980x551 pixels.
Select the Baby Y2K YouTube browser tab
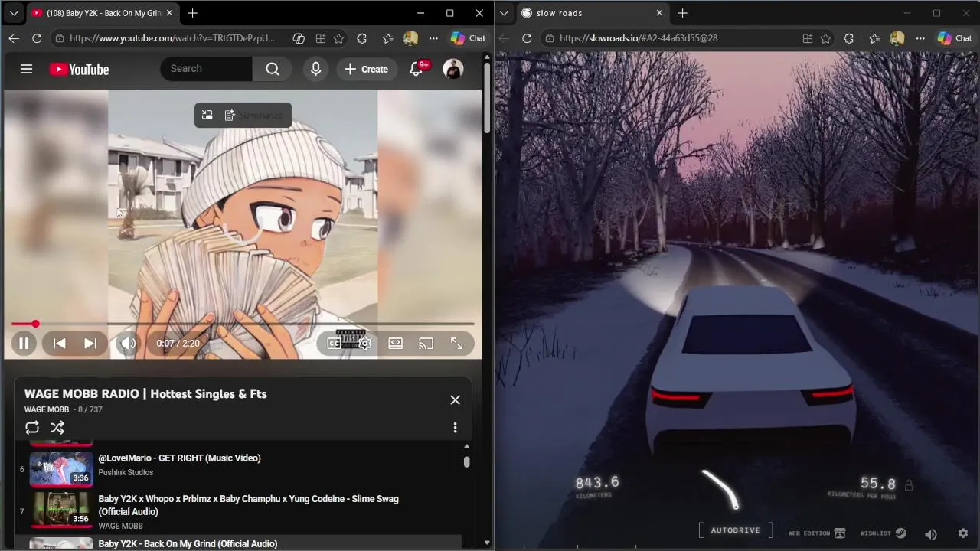click(103, 13)
